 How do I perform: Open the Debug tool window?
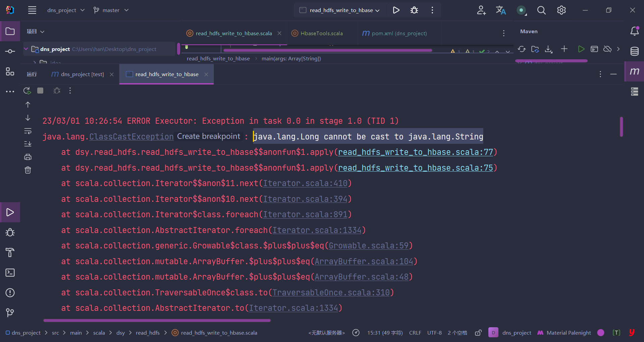pyautogui.click(x=10, y=232)
